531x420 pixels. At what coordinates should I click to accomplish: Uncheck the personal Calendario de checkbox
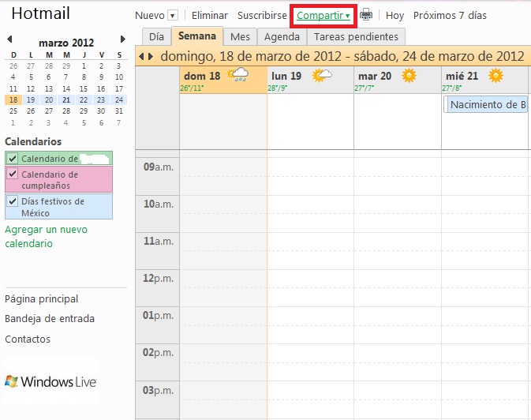pyautogui.click(x=13, y=159)
